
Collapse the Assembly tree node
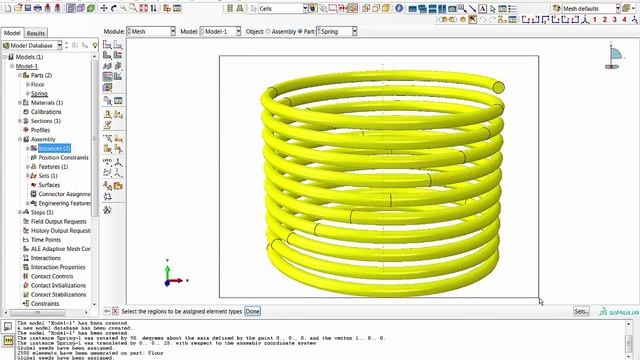[x=20, y=139]
